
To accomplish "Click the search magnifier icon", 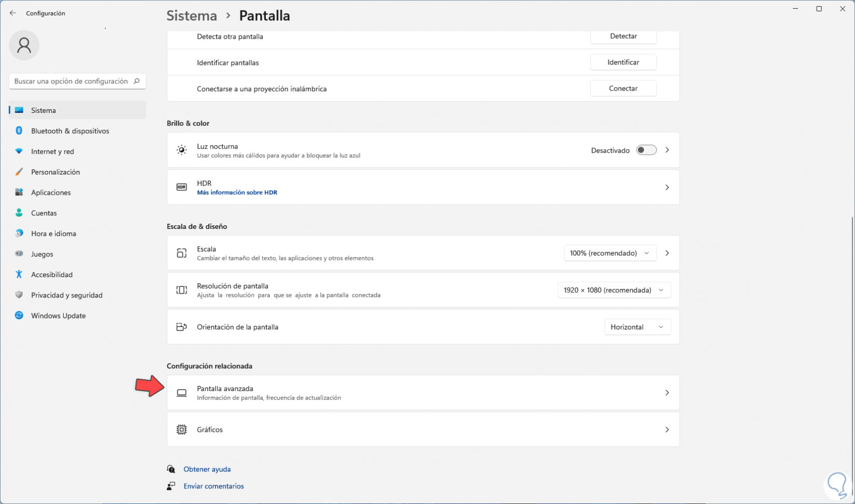I will click(137, 81).
